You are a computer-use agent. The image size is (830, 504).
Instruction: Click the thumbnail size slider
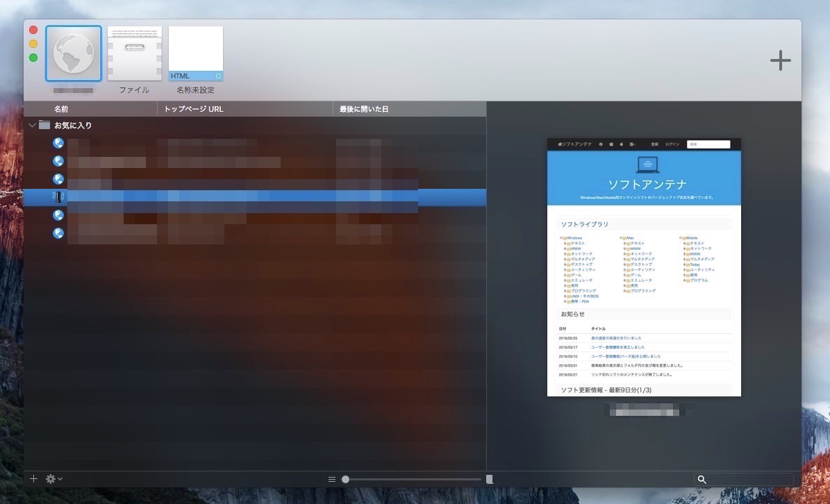(413, 479)
